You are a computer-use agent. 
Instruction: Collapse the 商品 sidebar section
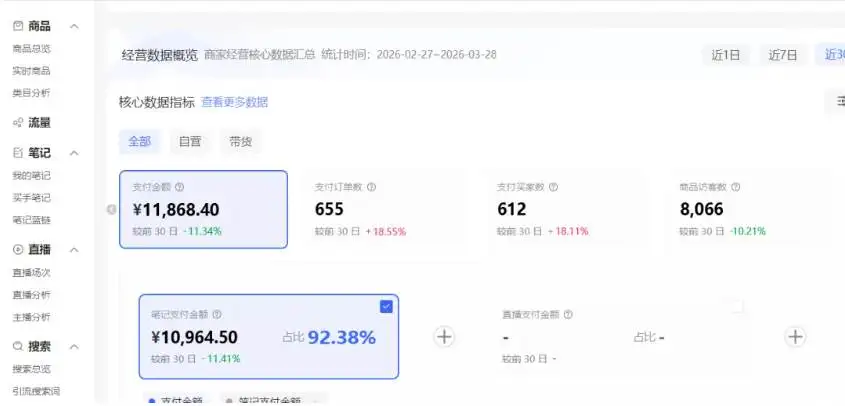[74, 26]
